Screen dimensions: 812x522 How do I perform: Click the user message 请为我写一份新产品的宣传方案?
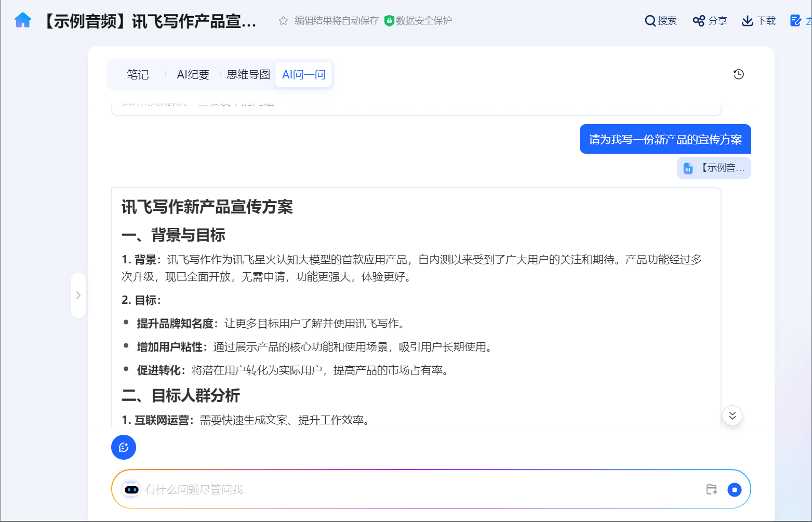click(x=665, y=139)
